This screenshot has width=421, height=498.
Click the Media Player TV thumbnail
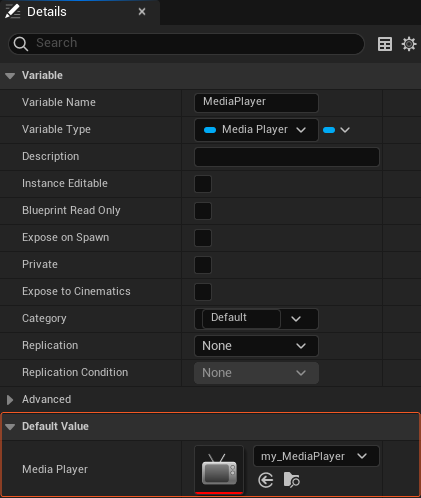coord(219,470)
